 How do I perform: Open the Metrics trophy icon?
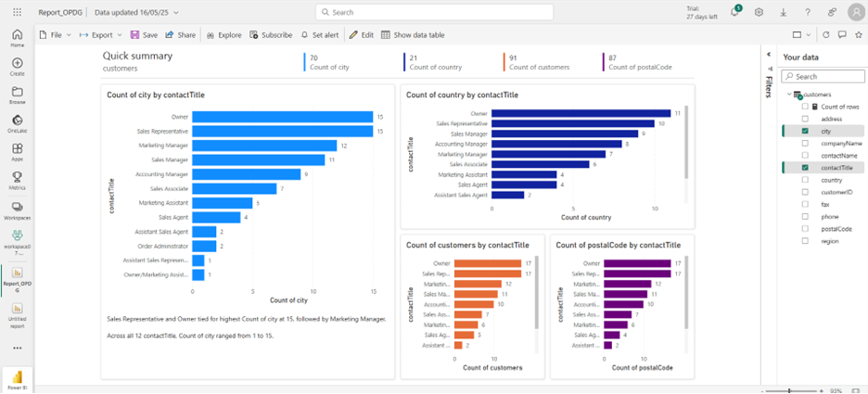click(18, 181)
